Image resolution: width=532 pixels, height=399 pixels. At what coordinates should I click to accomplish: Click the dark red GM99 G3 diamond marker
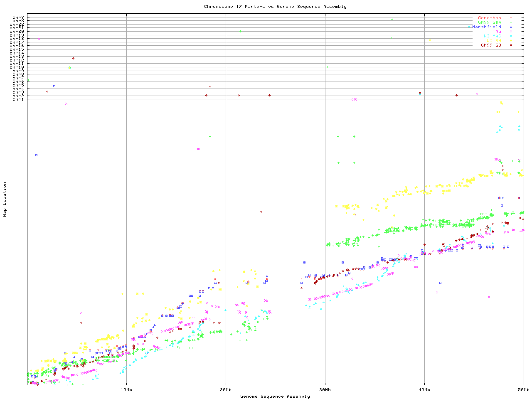[x=511, y=45]
